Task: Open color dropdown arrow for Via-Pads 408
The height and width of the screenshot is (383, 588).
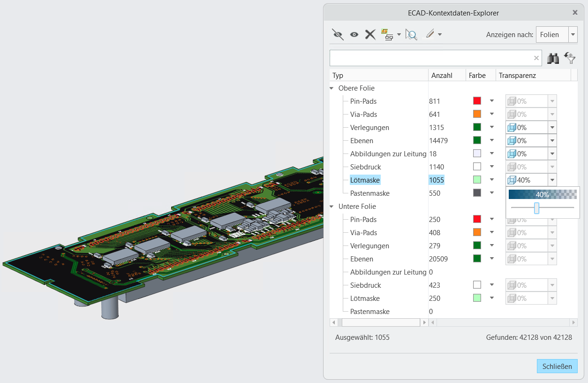Action: tap(492, 232)
